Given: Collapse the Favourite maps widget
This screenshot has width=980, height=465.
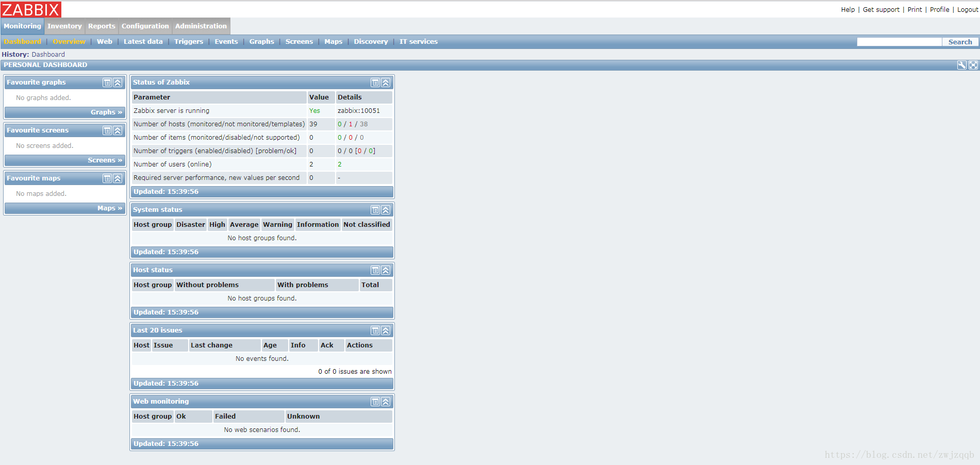Looking at the screenshot, I should [118, 178].
